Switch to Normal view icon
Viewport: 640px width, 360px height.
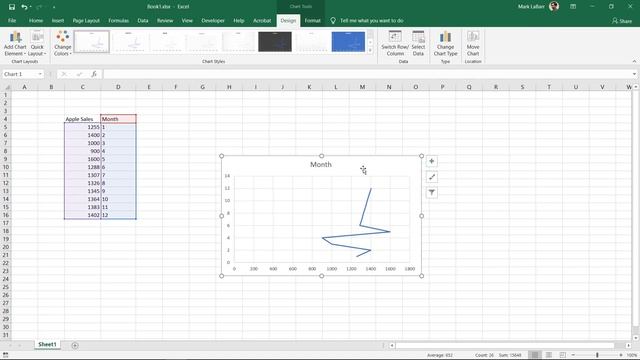[x=535, y=355]
